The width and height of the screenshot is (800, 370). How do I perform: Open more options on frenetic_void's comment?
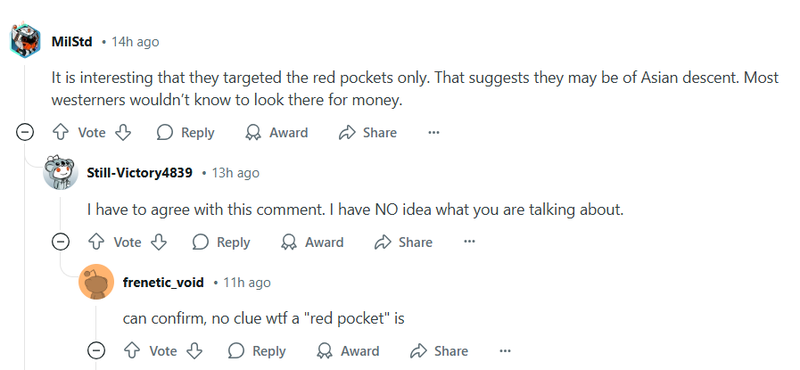click(505, 351)
